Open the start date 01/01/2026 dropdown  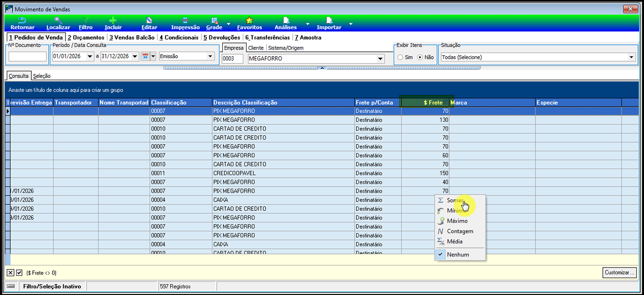[91, 56]
